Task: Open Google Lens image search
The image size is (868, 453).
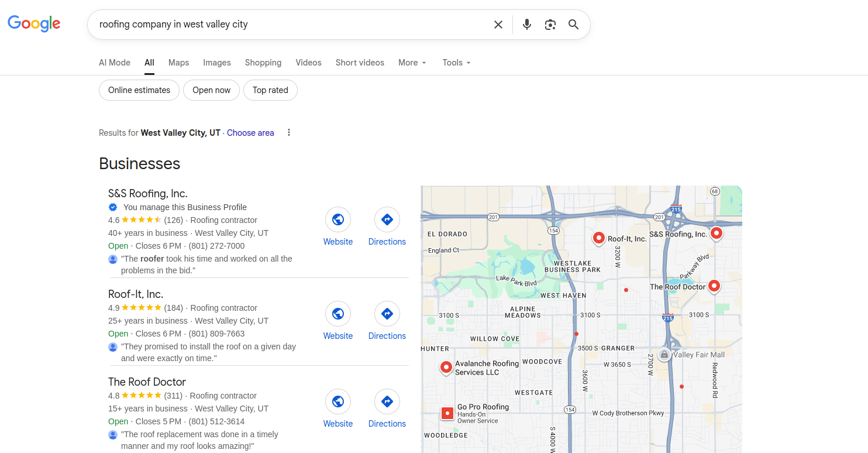Action: coord(550,25)
